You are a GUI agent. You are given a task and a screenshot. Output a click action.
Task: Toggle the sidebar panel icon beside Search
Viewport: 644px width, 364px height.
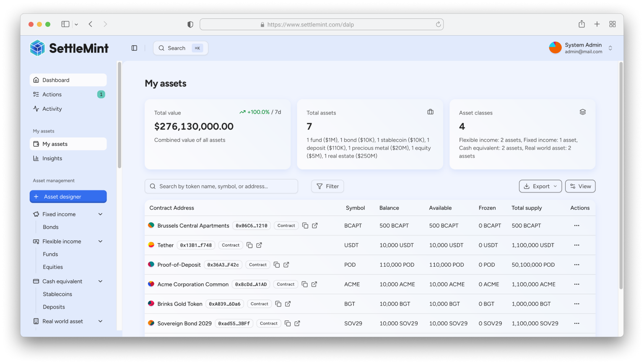[x=134, y=48]
